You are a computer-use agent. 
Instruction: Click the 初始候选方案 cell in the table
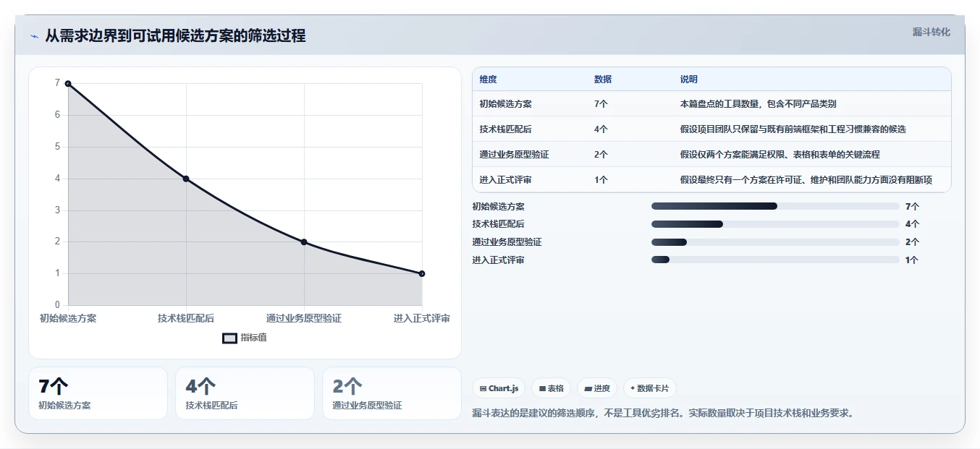point(505,104)
